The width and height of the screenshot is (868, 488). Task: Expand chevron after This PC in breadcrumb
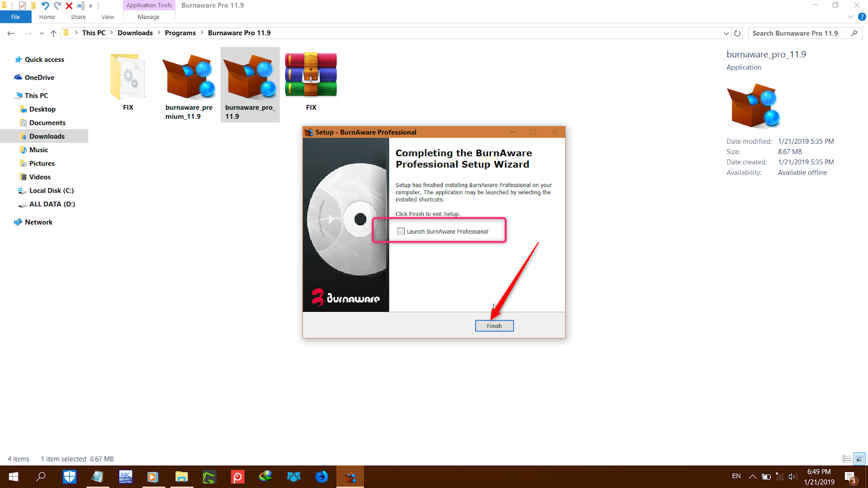[112, 33]
